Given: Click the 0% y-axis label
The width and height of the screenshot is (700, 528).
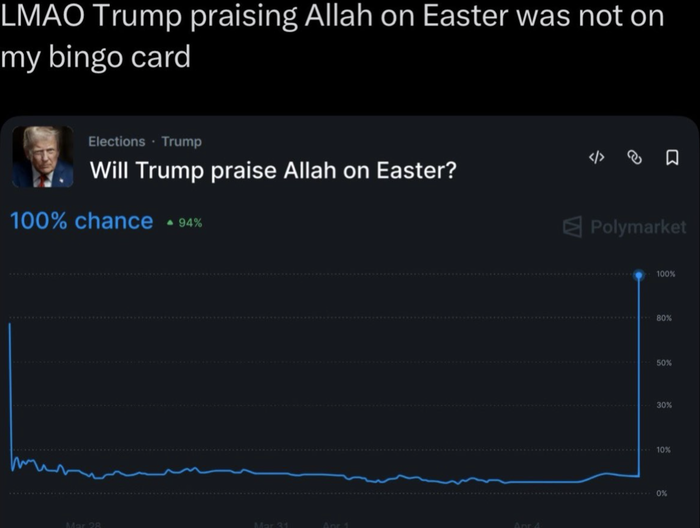Looking at the screenshot, I should [662, 493].
